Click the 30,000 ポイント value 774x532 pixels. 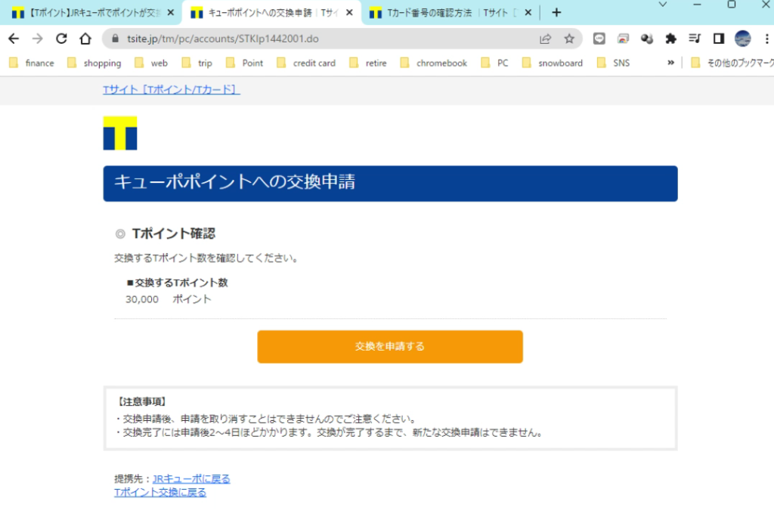tap(169, 299)
